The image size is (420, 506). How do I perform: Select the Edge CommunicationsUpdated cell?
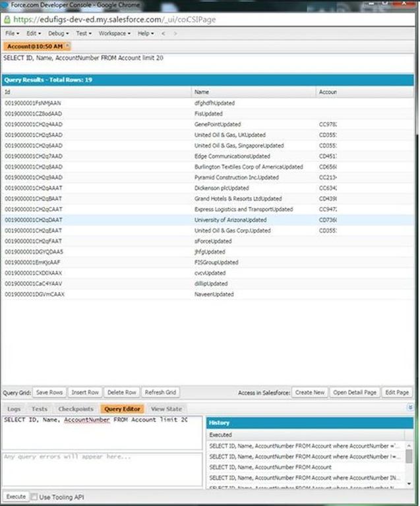tap(254, 156)
